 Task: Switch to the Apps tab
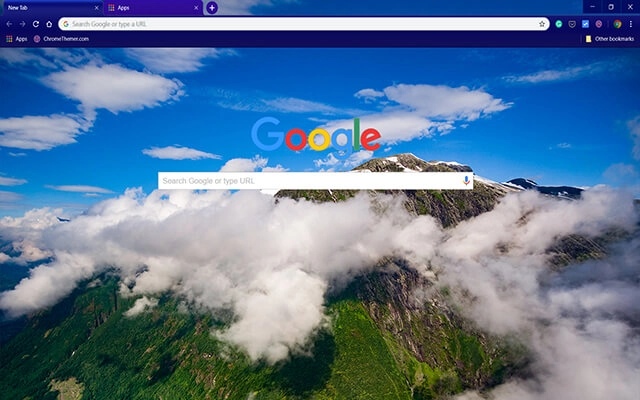point(153,8)
